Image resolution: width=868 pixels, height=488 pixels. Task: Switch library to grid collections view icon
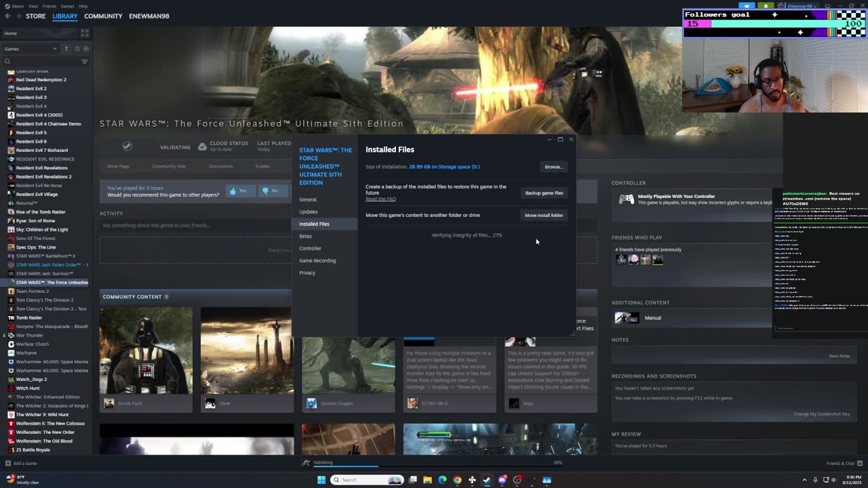[85, 33]
